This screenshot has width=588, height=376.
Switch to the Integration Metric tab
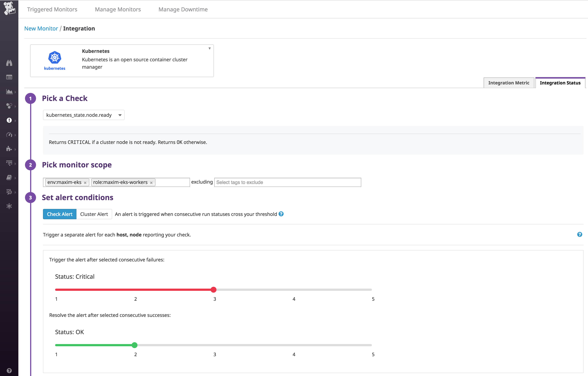[509, 83]
